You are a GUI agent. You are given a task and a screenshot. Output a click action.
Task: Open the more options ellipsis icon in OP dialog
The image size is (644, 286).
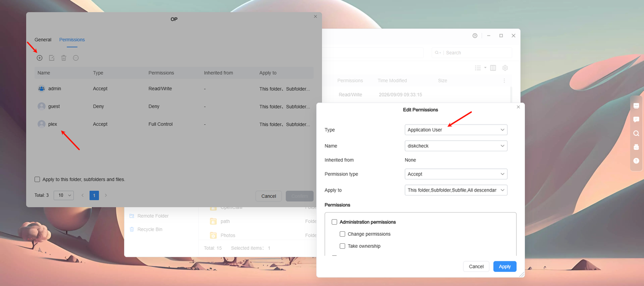76,58
